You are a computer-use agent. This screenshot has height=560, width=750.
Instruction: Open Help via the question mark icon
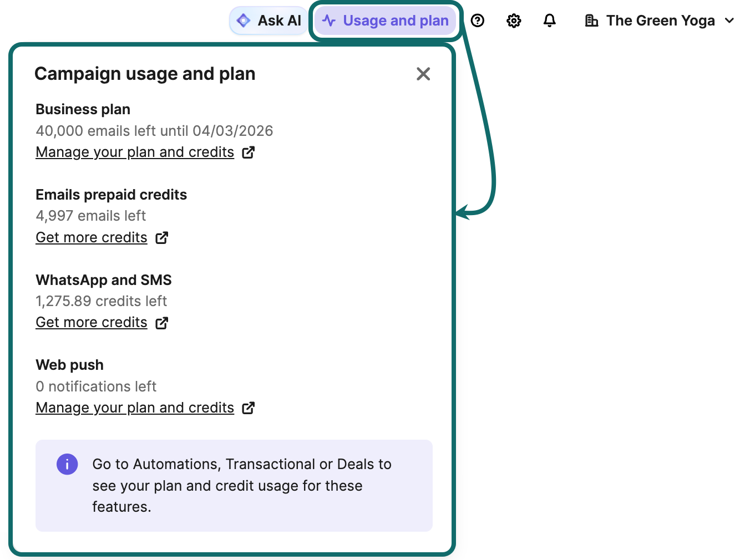point(478,20)
